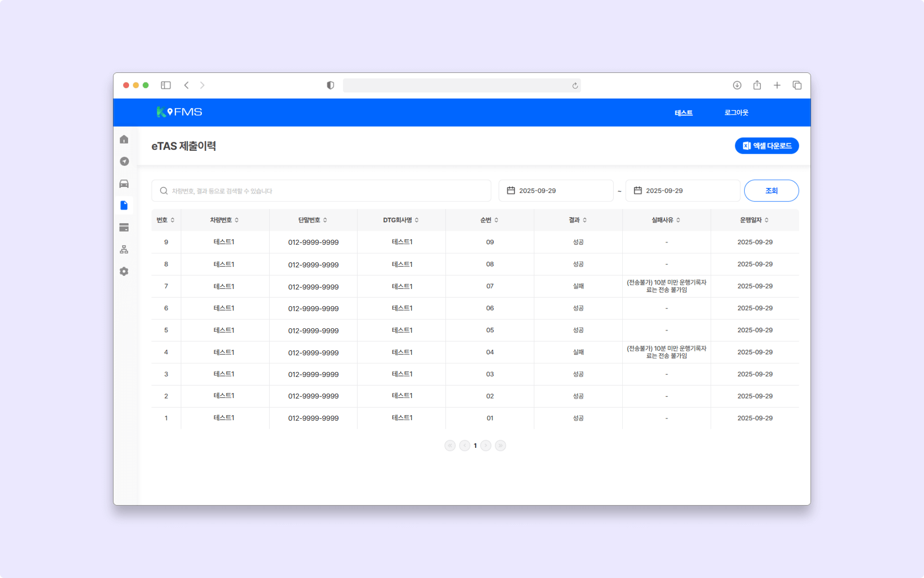Toggle sorting on the 운행일자 column
Viewport: 924px width, 578px height.
pyautogui.click(x=753, y=220)
